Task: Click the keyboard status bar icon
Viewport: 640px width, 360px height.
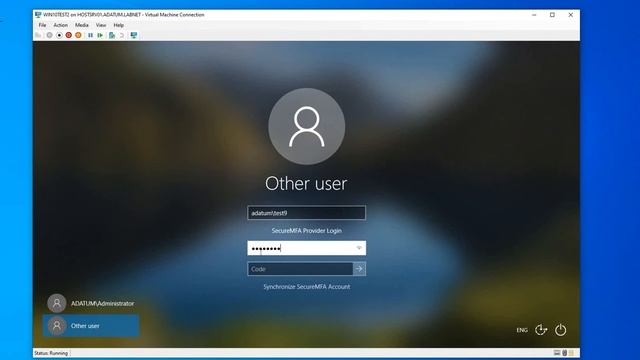Action: click(557, 353)
